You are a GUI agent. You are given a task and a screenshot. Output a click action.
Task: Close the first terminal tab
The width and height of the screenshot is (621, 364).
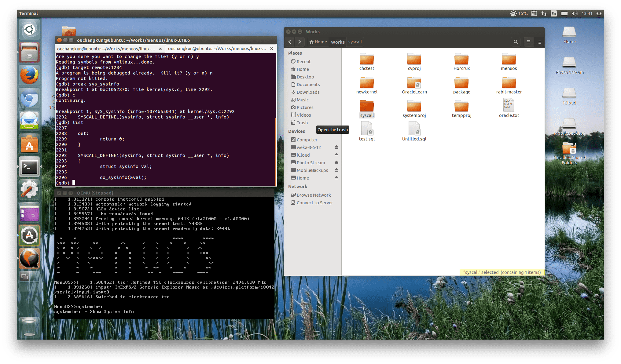coord(160,49)
